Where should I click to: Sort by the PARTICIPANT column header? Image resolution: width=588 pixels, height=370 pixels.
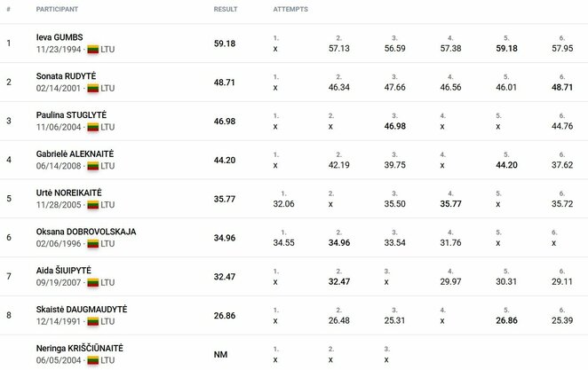click(x=57, y=10)
